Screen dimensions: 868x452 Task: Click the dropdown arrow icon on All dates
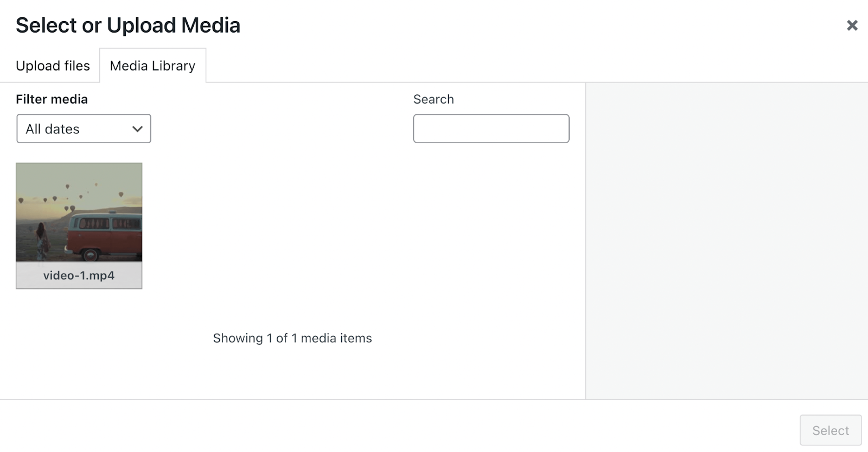[x=137, y=128]
